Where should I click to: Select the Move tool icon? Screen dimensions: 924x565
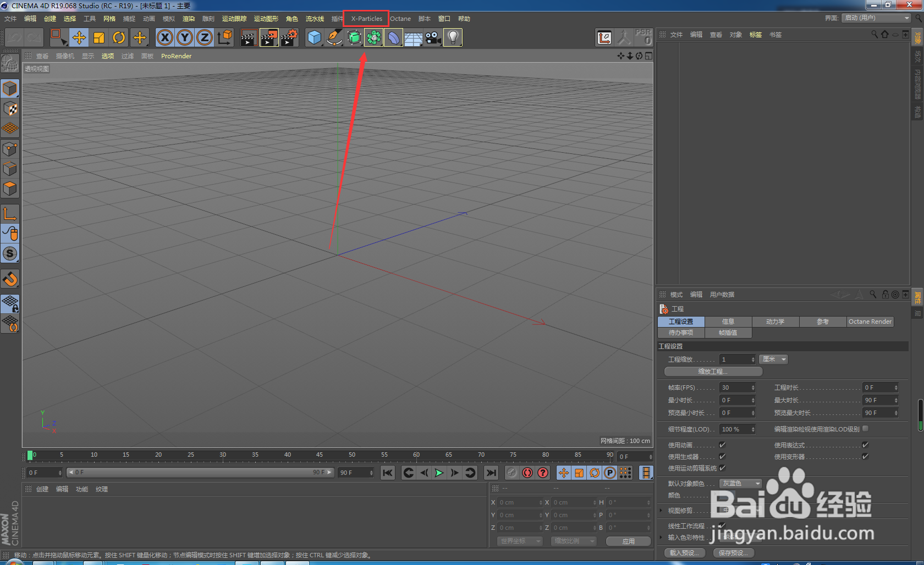[79, 37]
